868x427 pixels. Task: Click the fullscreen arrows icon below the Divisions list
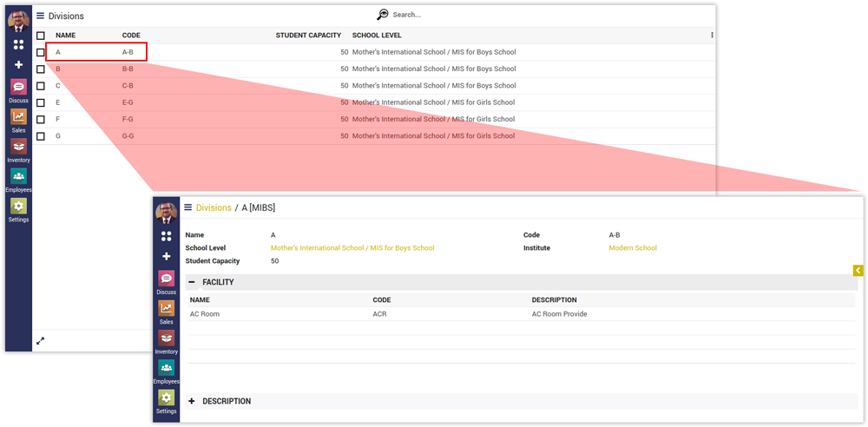point(40,340)
